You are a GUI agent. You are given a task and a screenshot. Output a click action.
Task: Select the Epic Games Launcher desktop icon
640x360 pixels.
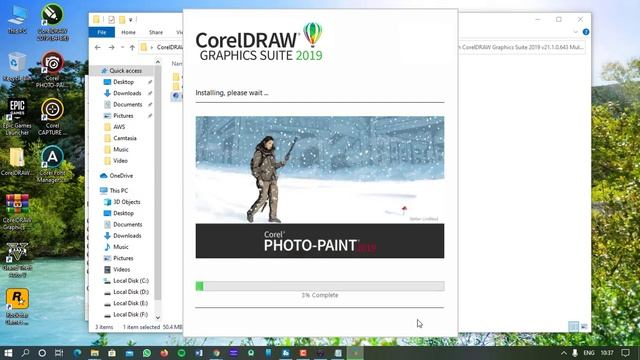click(17, 117)
